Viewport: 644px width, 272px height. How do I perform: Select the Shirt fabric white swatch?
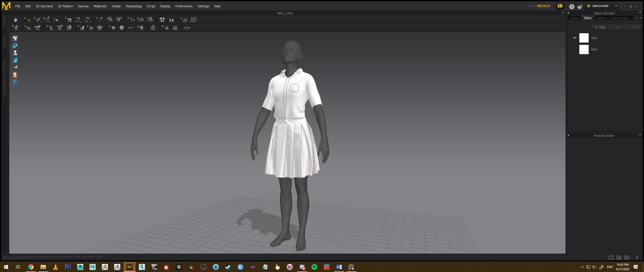tap(584, 50)
